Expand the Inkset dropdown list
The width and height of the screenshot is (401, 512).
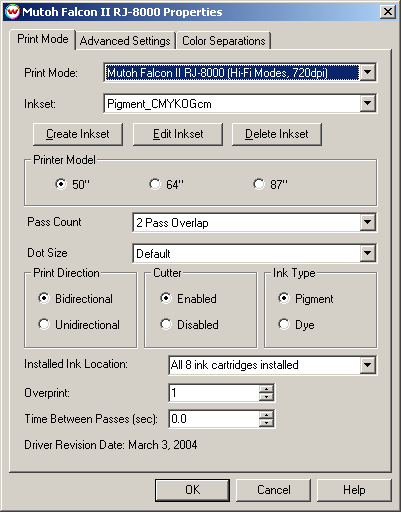(x=367, y=103)
